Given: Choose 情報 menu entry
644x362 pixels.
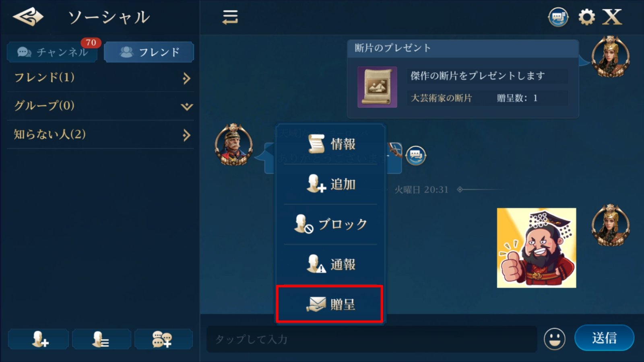Looking at the screenshot, I should point(330,144).
